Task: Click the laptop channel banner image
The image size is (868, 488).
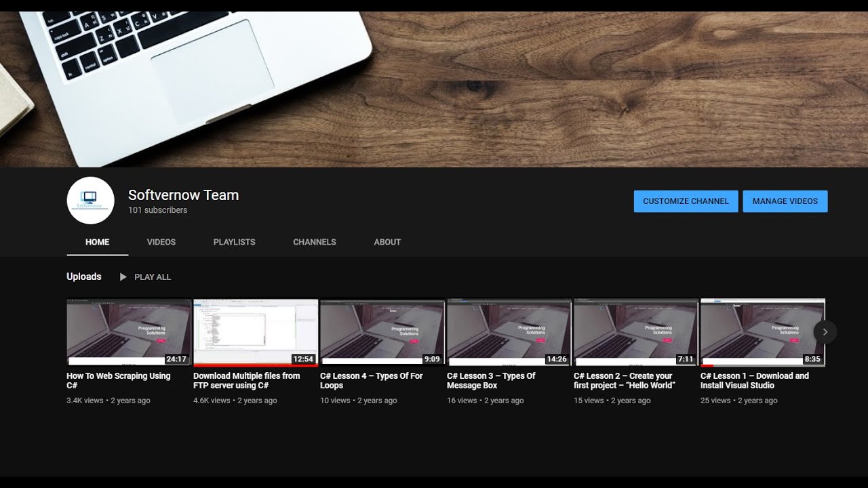Action: coord(434,89)
